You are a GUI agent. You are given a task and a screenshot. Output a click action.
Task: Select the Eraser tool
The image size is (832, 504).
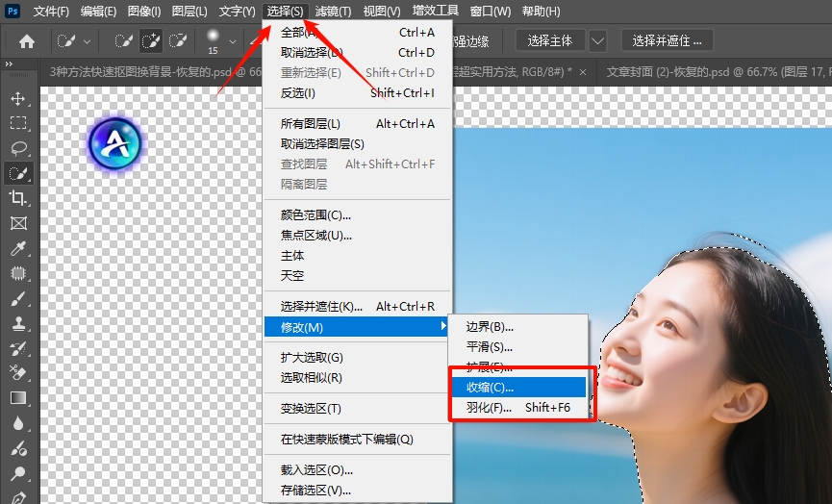pos(17,373)
